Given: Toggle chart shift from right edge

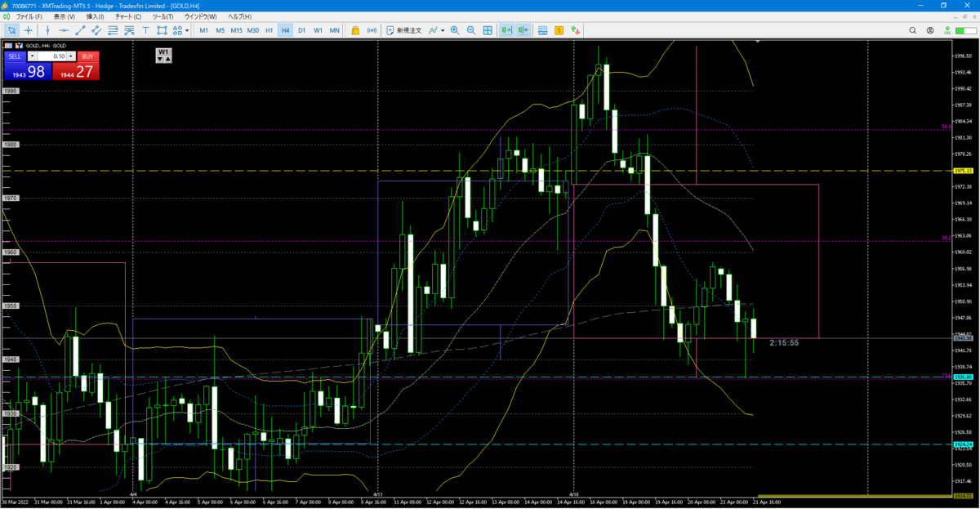Looking at the screenshot, I should 523,30.
